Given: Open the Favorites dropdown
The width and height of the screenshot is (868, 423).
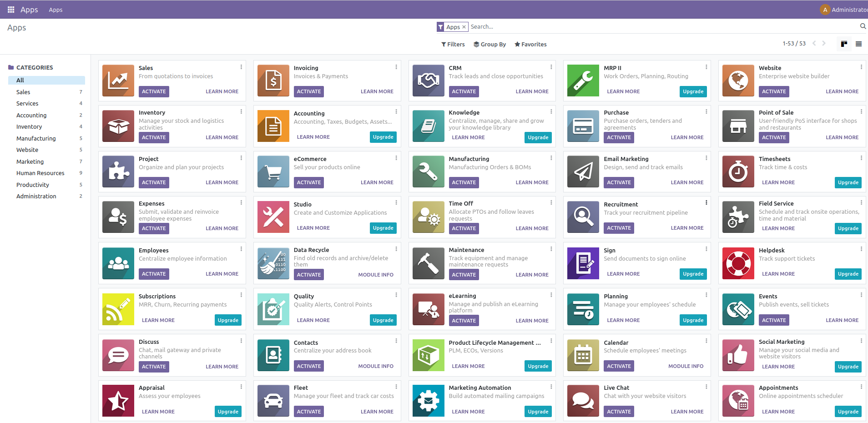Looking at the screenshot, I should tap(530, 45).
